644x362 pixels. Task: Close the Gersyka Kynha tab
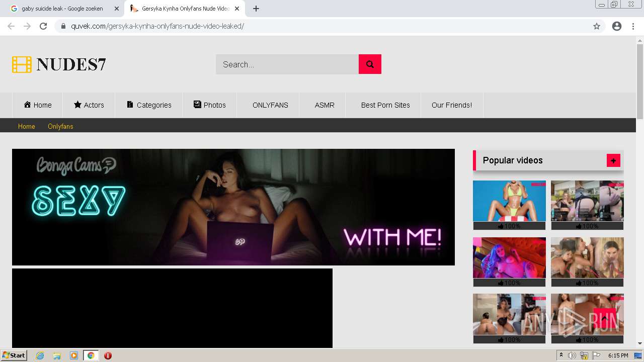pos(237,9)
